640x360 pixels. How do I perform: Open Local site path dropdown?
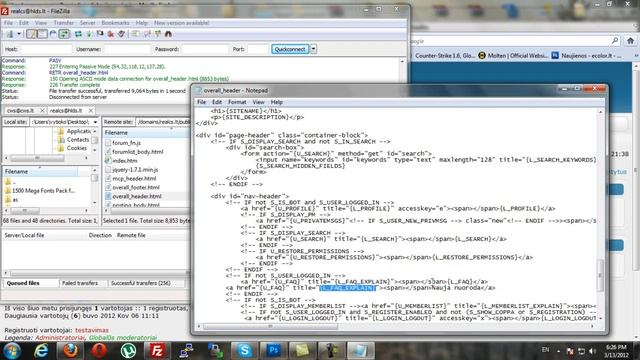coord(95,122)
